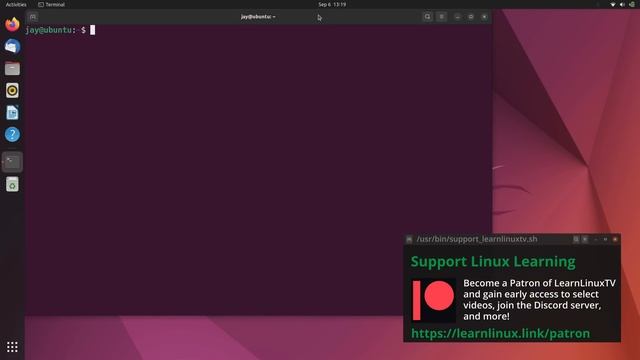The height and width of the screenshot is (360, 640).
Task: Click the Support Linux Learning heading
Action: [x=493, y=262]
